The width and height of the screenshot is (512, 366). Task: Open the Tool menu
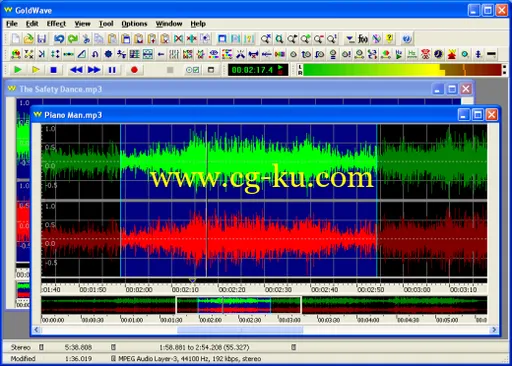click(106, 24)
